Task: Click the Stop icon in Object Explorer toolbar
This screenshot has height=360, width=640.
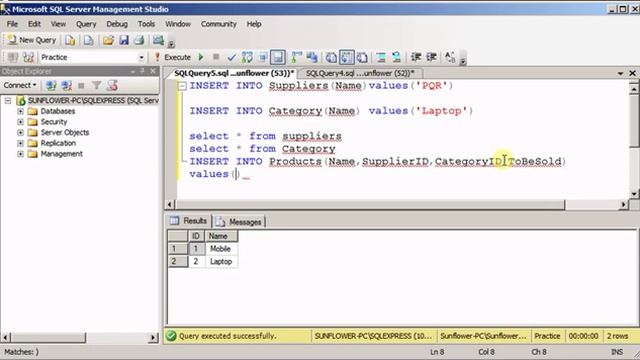Action: pos(81,85)
